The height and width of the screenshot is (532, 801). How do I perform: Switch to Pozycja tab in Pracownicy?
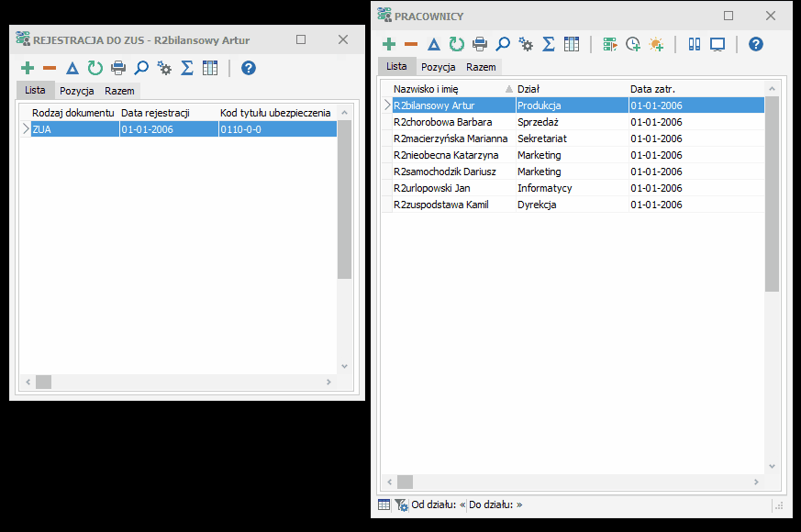[439, 67]
